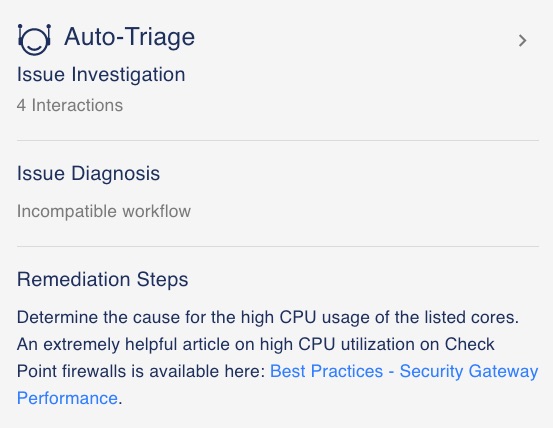This screenshot has height=428, width=553.
Task: View the 4 Interactions count
Action: [x=70, y=105]
